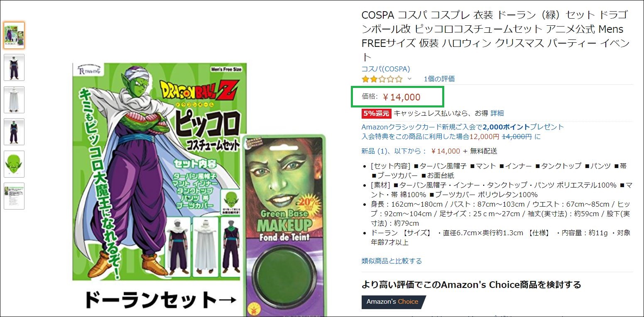Click the Amazon's Choice badge

coord(393,302)
